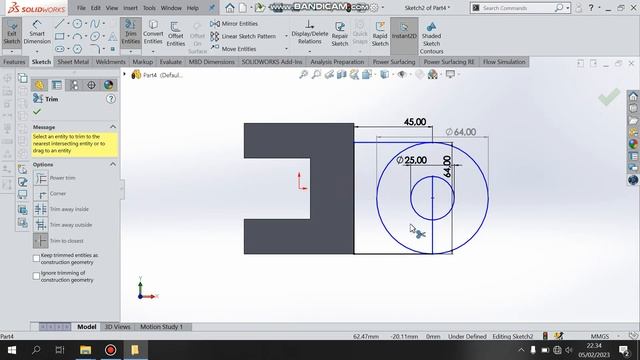Open the ConfigurationManager tab
Viewport: 640px width, 360px height.
(x=74, y=85)
